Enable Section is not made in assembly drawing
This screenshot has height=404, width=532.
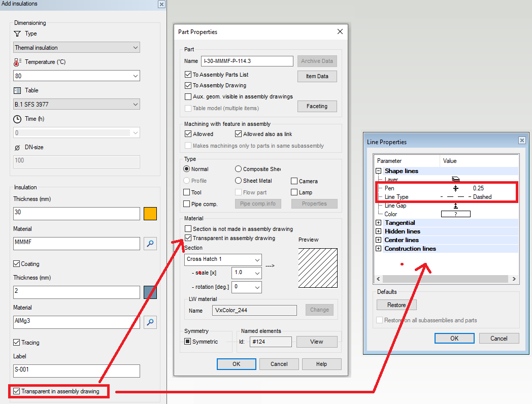tap(188, 229)
